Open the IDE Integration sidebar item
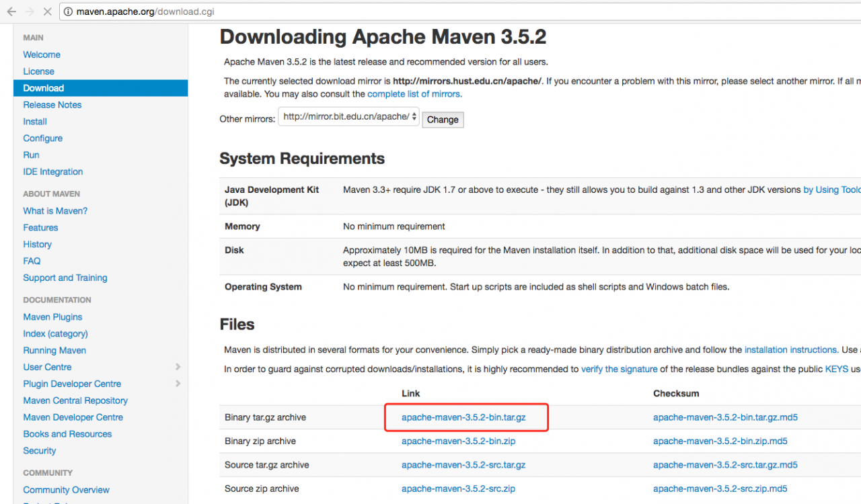Viewport: 861px width, 504px height. point(53,172)
